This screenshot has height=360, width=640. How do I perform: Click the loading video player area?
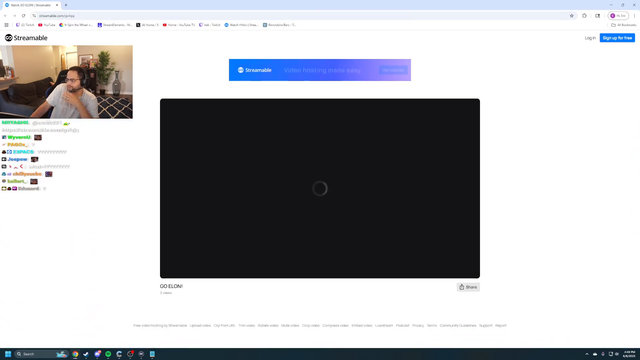(320, 188)
